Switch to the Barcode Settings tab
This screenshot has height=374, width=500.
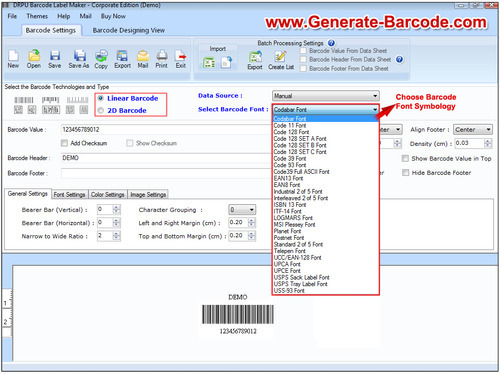pos(51,30)
